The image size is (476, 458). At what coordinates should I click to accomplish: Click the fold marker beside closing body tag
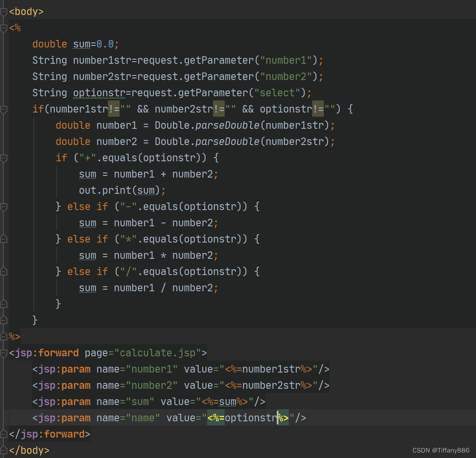[x=3, y=450]
